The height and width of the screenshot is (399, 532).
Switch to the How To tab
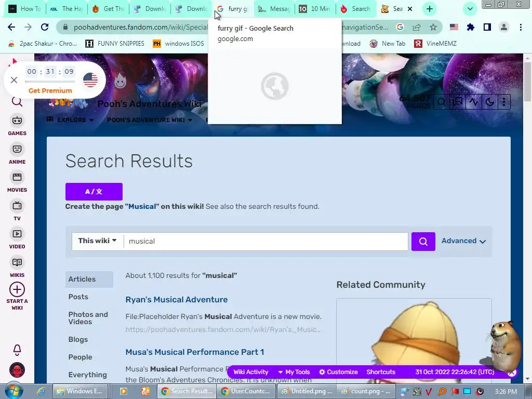[x=24, y=9]
